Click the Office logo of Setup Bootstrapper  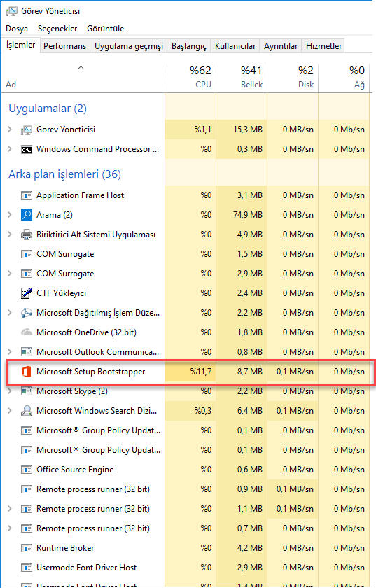(x=27, y=372)
